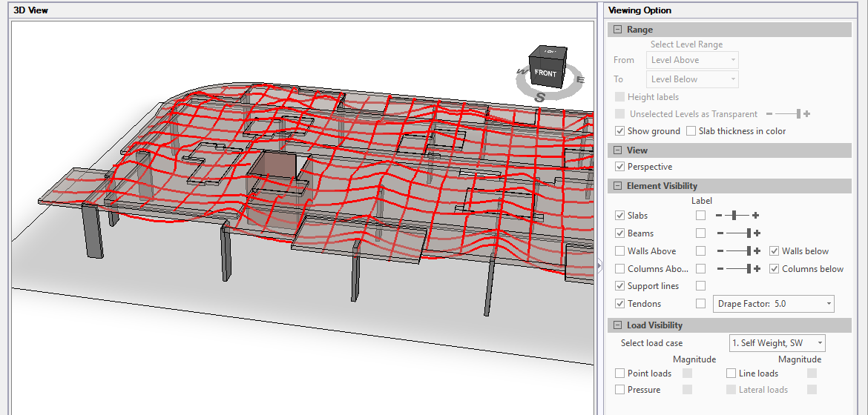The width and height of the screenshot is (868, 415).
Task: Click the E compass marker on navigation ring
Action: [580, 80]
